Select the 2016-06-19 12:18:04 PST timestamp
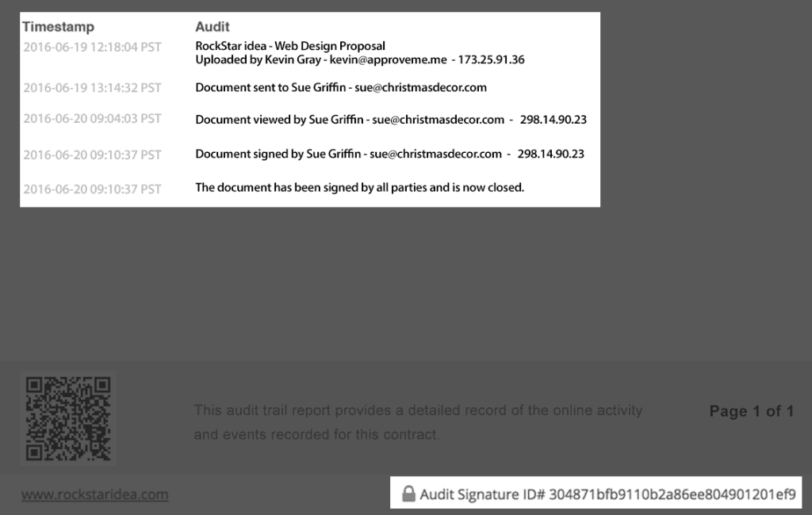 tap(92, 47)
